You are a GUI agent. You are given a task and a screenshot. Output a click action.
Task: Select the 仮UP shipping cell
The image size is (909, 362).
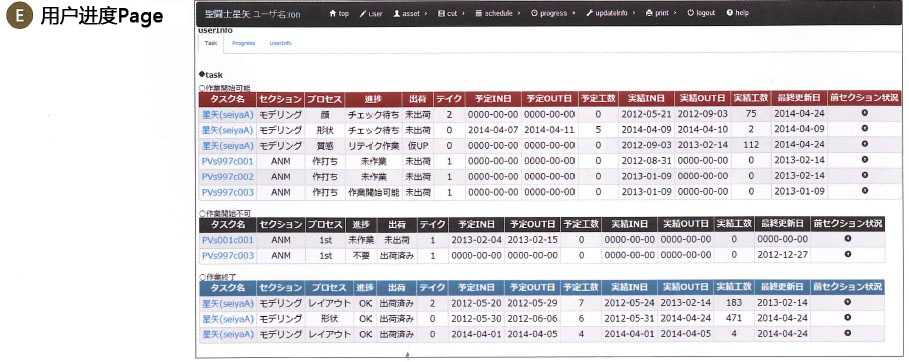[417, 145]
